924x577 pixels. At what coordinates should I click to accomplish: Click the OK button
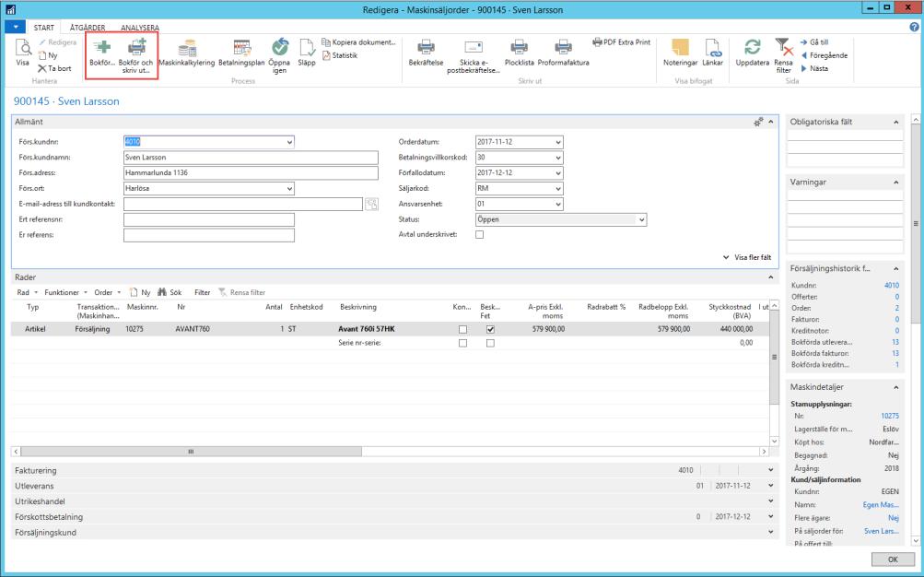[893, 559]
